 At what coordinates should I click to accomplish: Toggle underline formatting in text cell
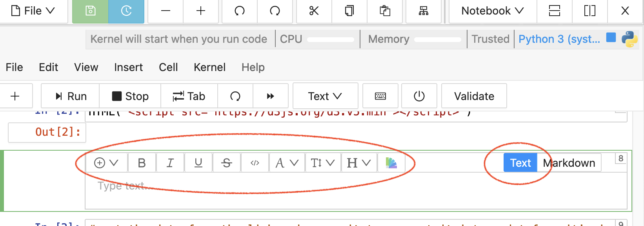(198, 163)
